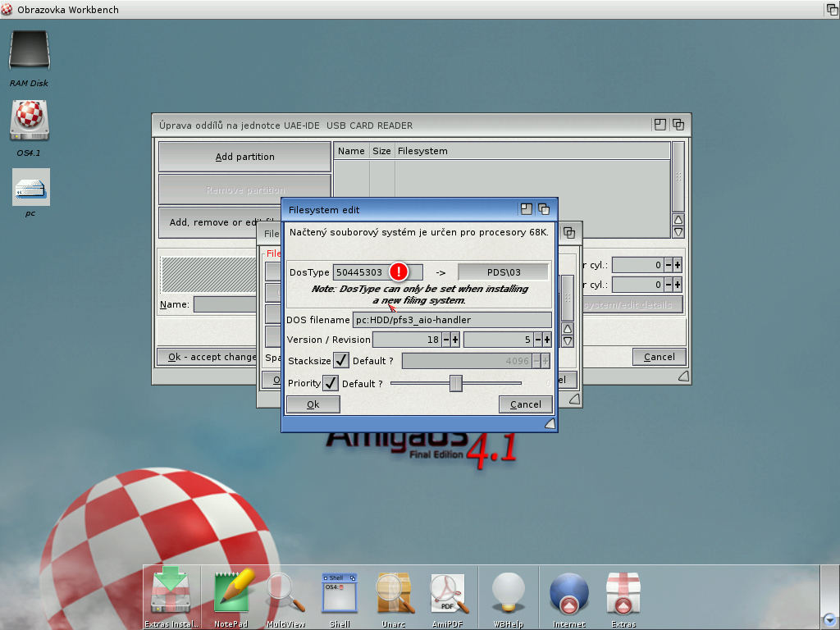Image resolution: width=840 pixels, height=630 pixels.
Task: Click the RAM Disk desktop icon
Action: [29, 52]
